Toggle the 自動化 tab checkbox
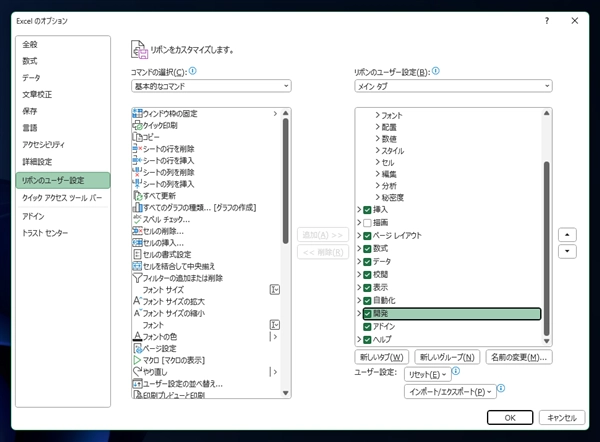 (x=367, y=301)
